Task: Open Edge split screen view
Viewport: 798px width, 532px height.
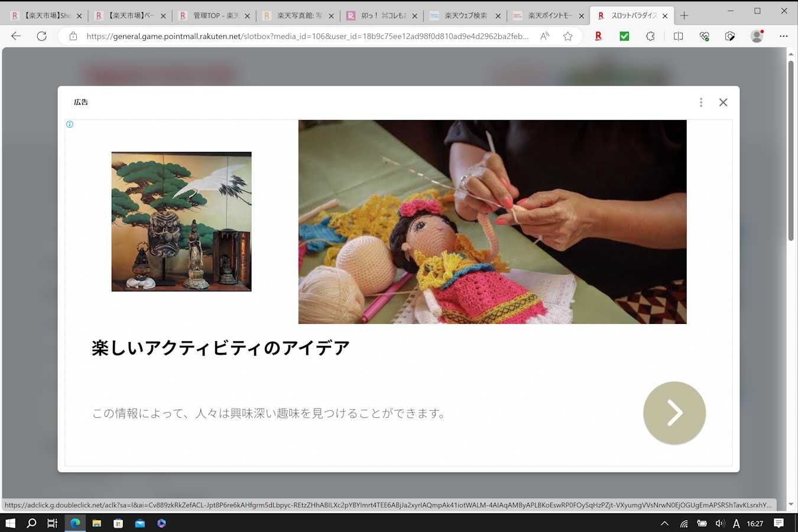Action: click(678, 36)
